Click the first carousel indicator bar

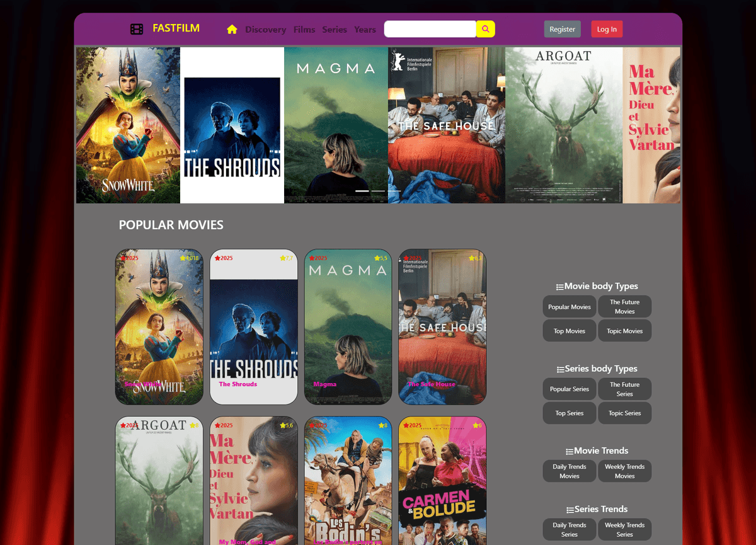click(x=362, y=191)
